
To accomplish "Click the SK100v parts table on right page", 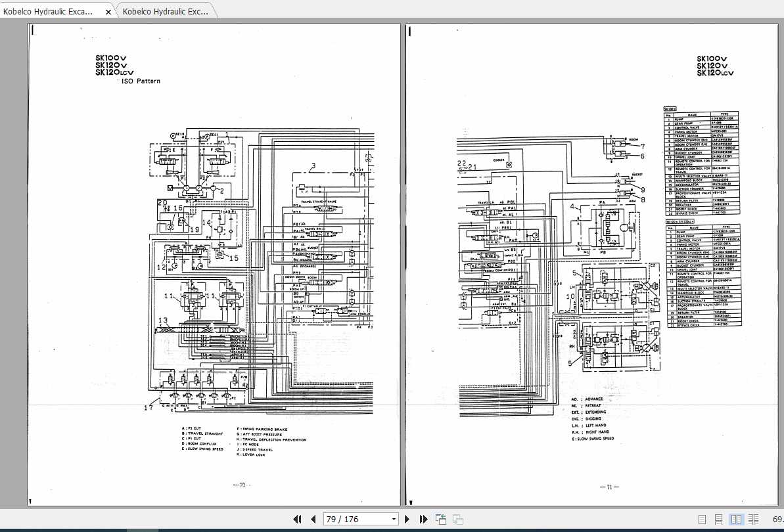I will click(701, 163).
